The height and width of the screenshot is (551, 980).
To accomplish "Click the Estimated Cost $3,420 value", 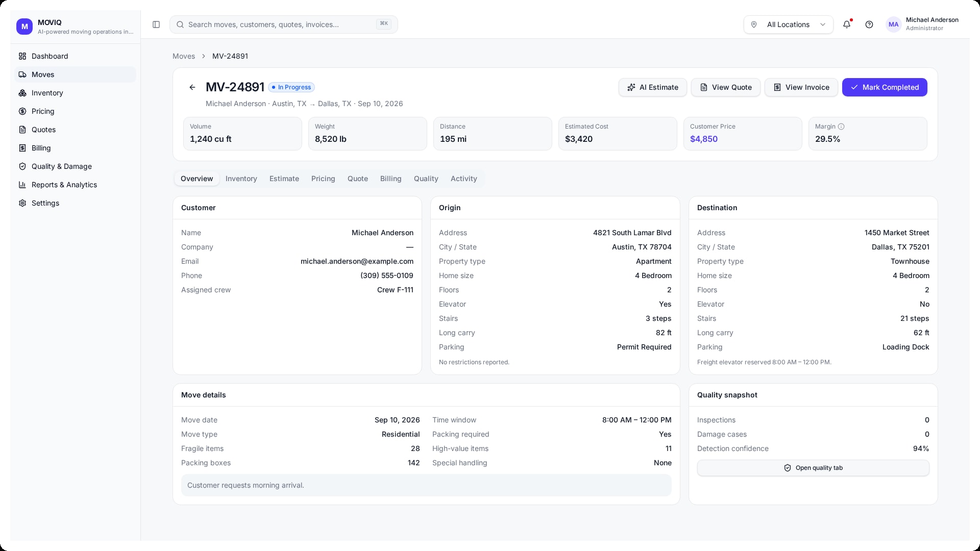I will tap(579, 139).
